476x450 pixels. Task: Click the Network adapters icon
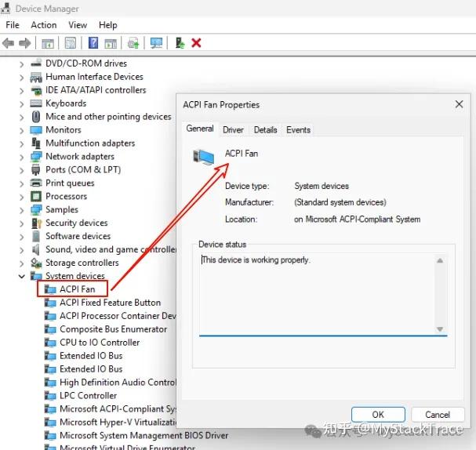coord(36,157)
